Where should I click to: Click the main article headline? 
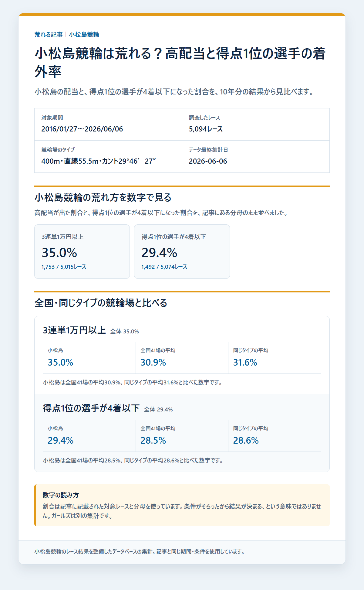180,63
